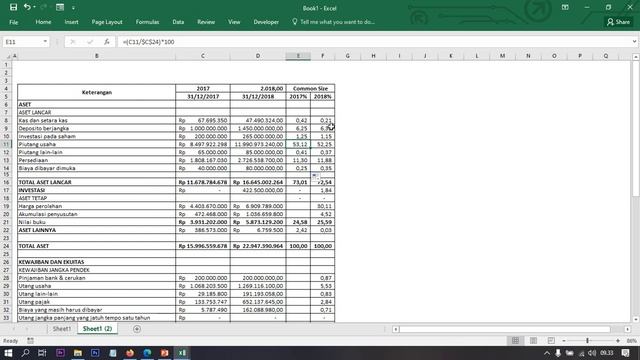
Task: Click the form icon in Quick Access Toolbar
Action: (x=60, y=7)
